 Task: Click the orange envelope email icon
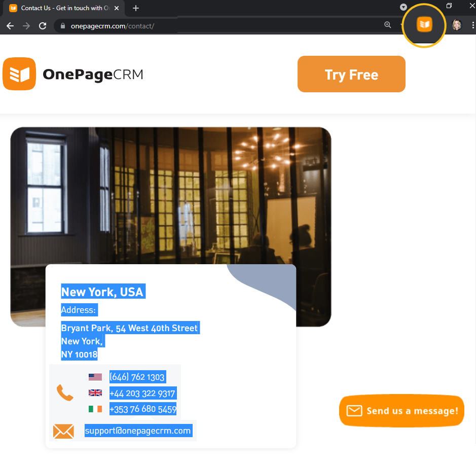63,431
